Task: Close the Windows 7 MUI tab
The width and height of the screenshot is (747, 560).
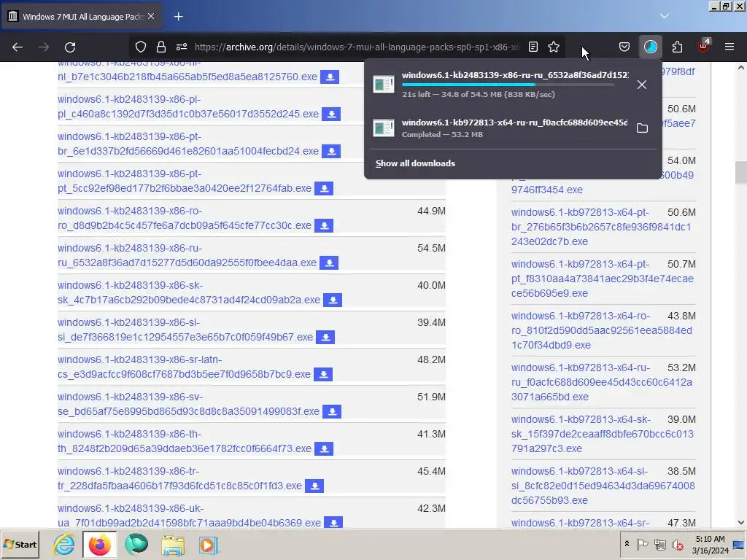Action: [151, 16]
